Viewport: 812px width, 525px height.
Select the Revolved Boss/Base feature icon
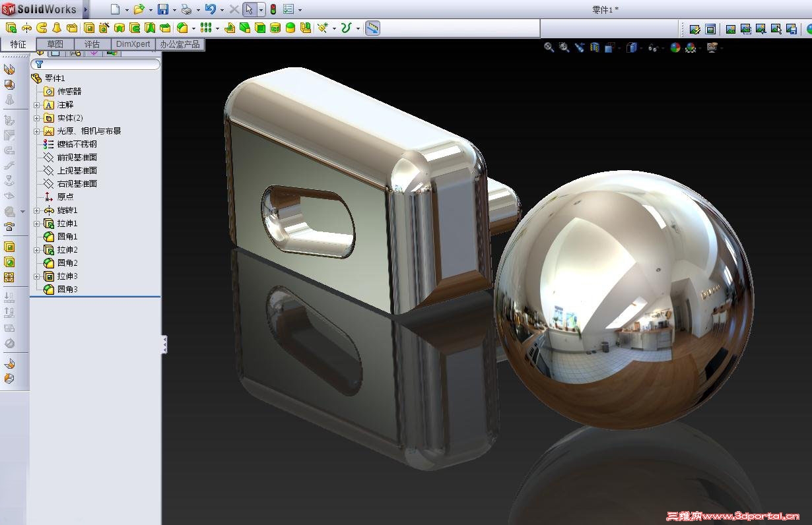26,28
